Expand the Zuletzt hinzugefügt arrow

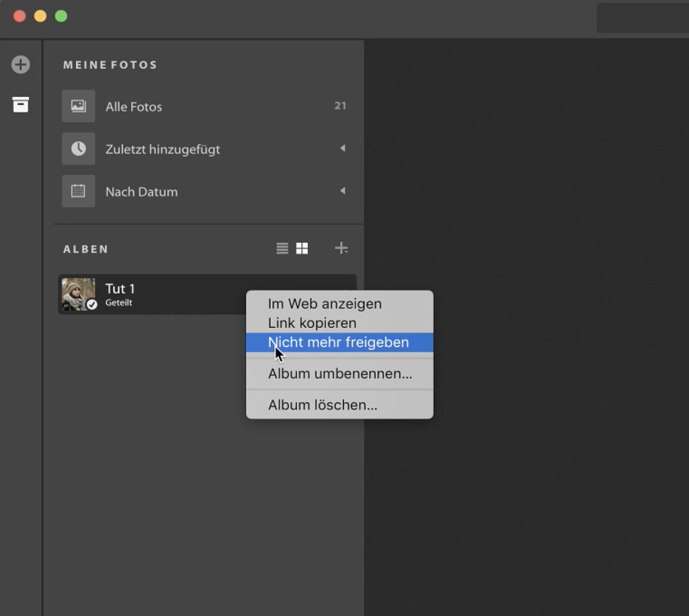pos(343,148)
